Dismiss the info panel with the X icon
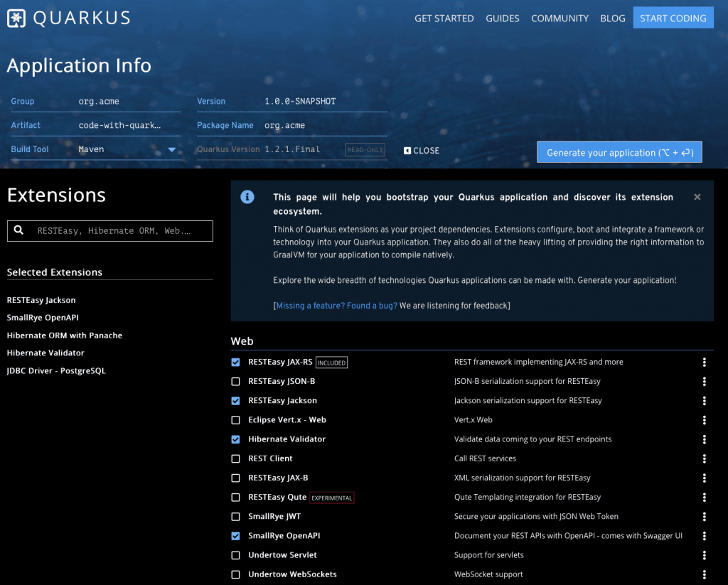This screenshot has width=728, height=585. pos(697,197)
